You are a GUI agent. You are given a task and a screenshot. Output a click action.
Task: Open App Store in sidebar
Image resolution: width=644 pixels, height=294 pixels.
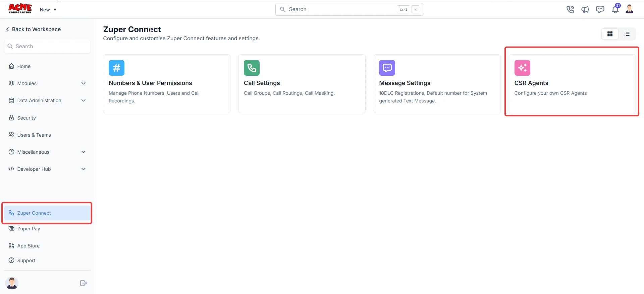[47, 246]
